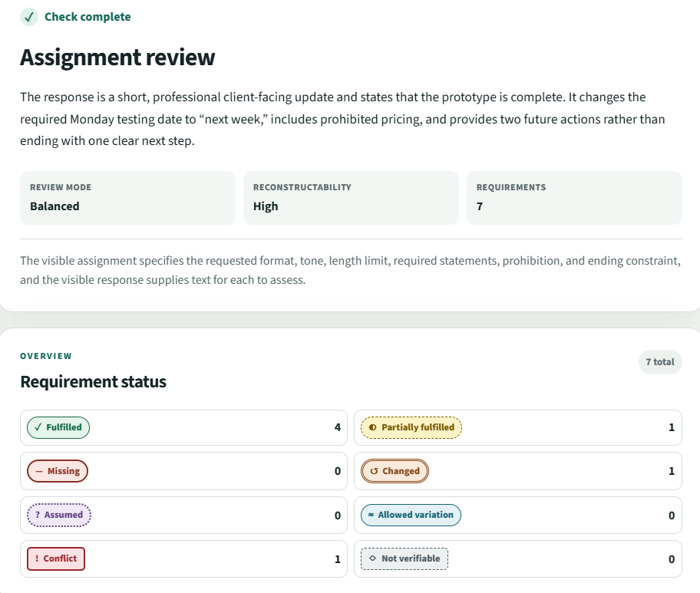Screen dimensions: 700x593
Task: Click the Review Mode Balanced card
Action: coord(127,198)
